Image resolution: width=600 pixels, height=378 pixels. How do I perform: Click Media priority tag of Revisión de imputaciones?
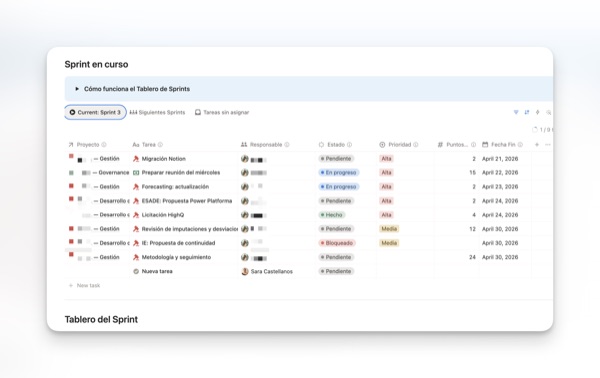point(389,229)
